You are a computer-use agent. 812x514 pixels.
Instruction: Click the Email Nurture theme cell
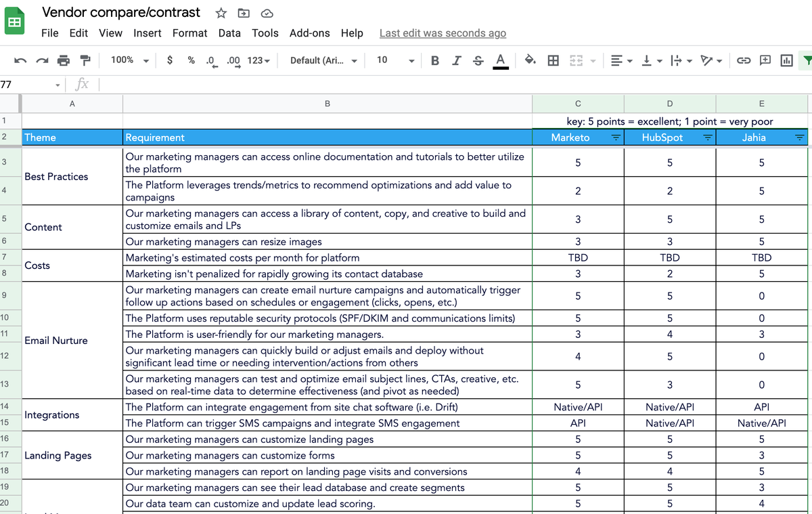click(x=72, y=340)
